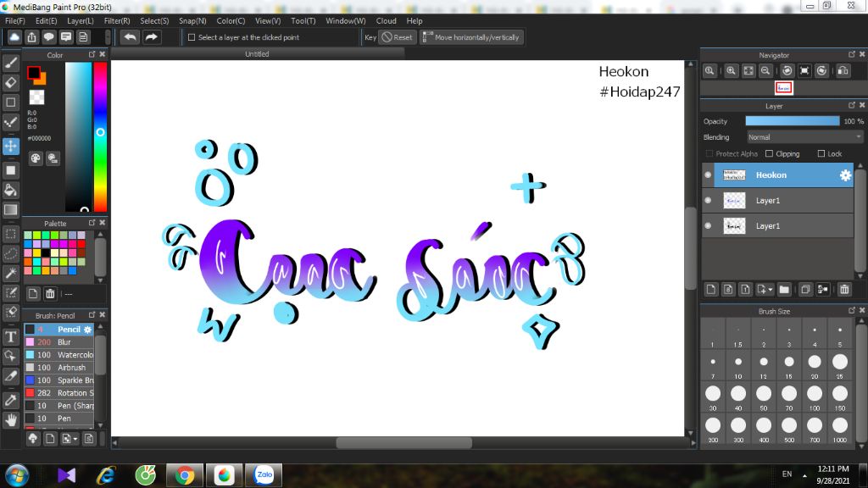
Task: Open the Blending mode dropdown
Action: pos(804,137)
